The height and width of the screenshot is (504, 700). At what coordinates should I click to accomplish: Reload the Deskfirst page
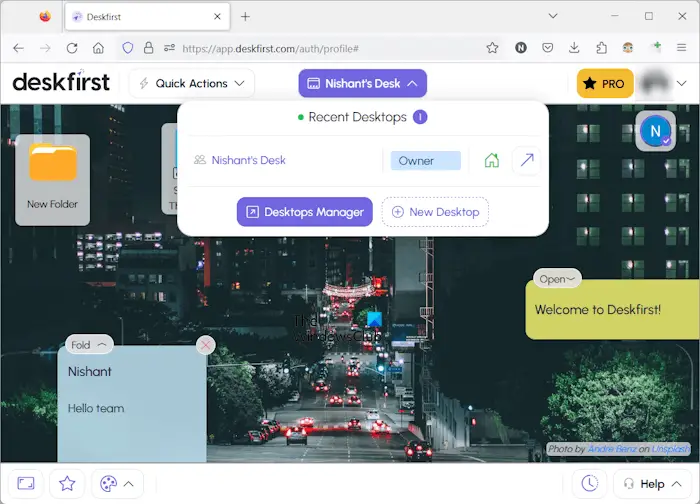click(72, 48)
